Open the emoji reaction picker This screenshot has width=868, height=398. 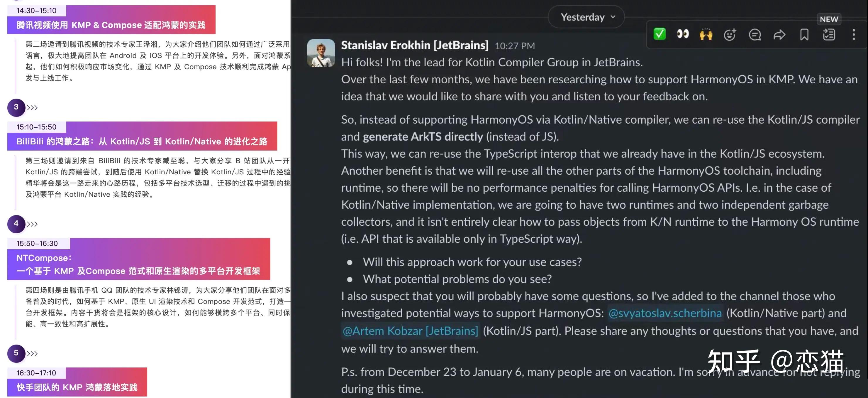730,34
